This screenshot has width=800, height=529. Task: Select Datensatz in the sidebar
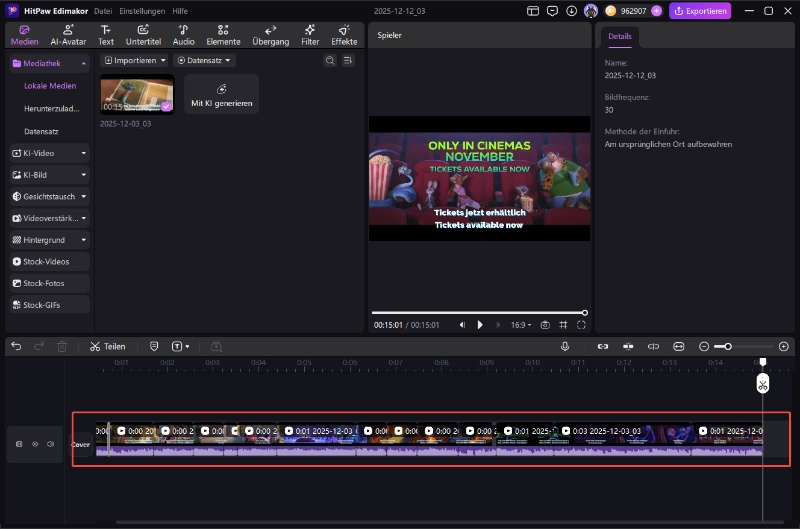click(41, 132)
